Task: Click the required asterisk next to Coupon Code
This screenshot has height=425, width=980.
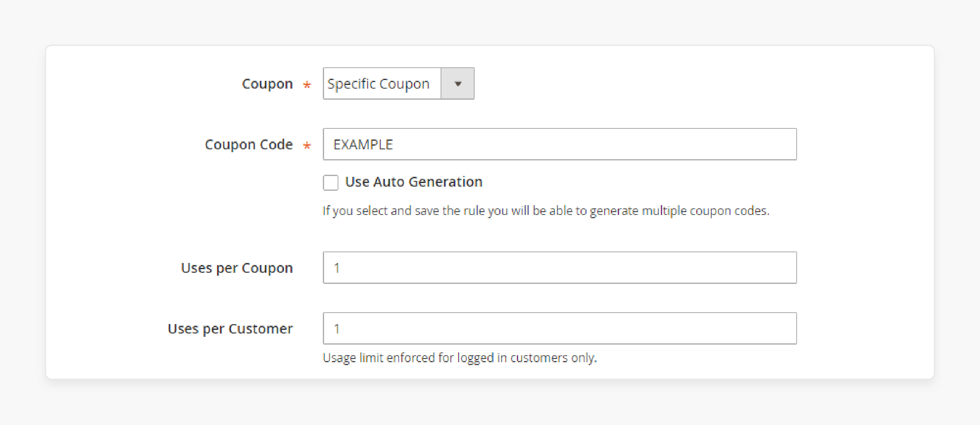Action: pos(306,146)
